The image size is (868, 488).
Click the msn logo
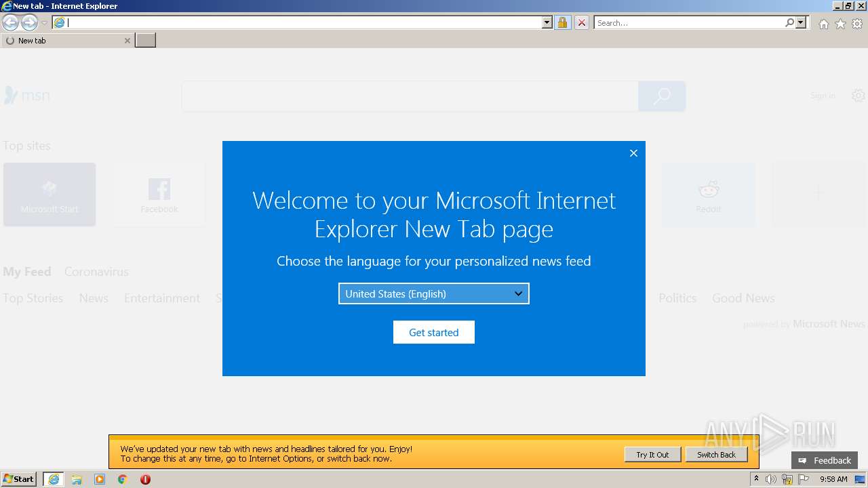27,96
